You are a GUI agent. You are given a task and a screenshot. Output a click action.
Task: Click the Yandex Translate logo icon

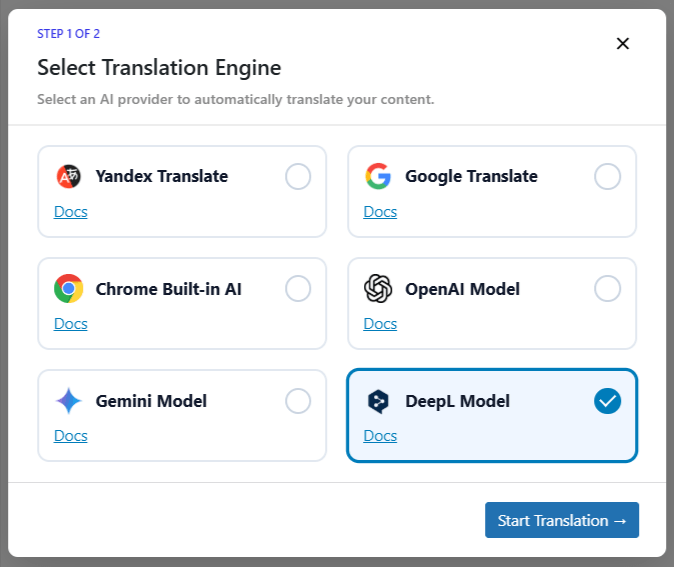tap(68, 177)
